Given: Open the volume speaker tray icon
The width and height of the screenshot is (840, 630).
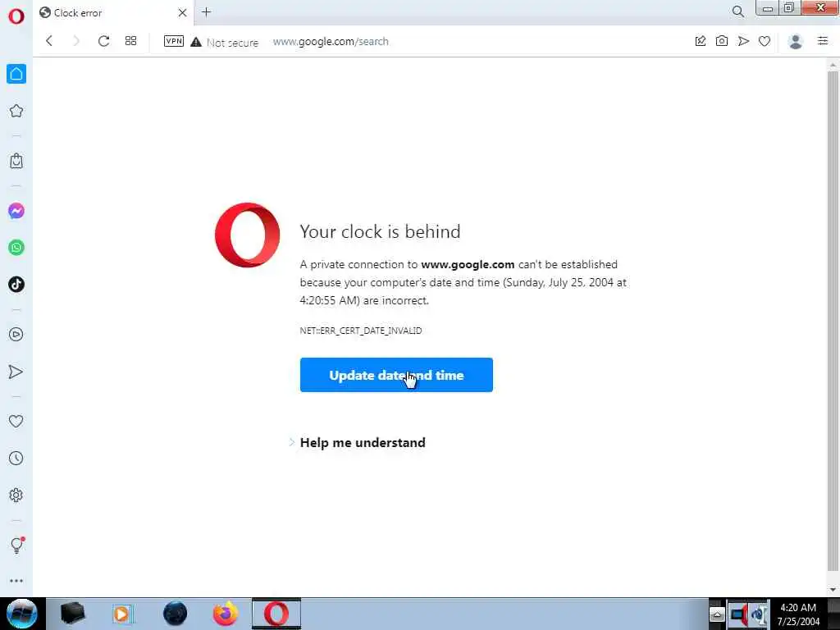Looking at the screenshot, I should (x=759, y=614).
